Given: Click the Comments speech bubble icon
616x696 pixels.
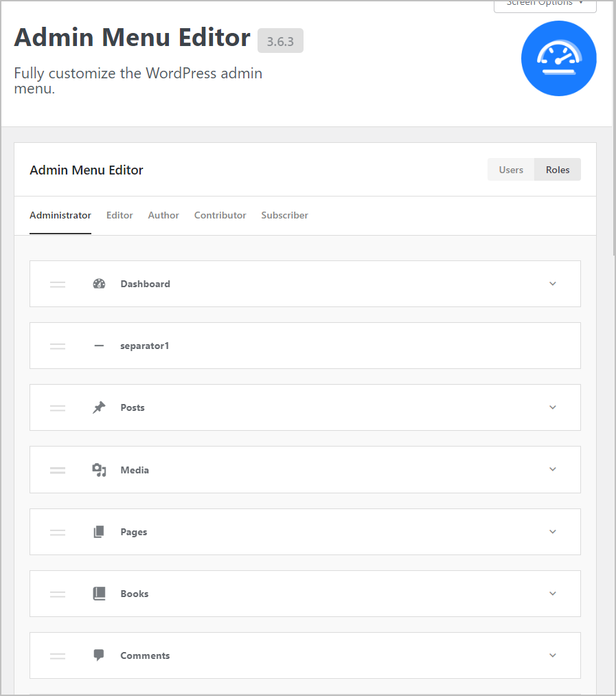Looking at the screenshot, I should click(x=99, y=655).
